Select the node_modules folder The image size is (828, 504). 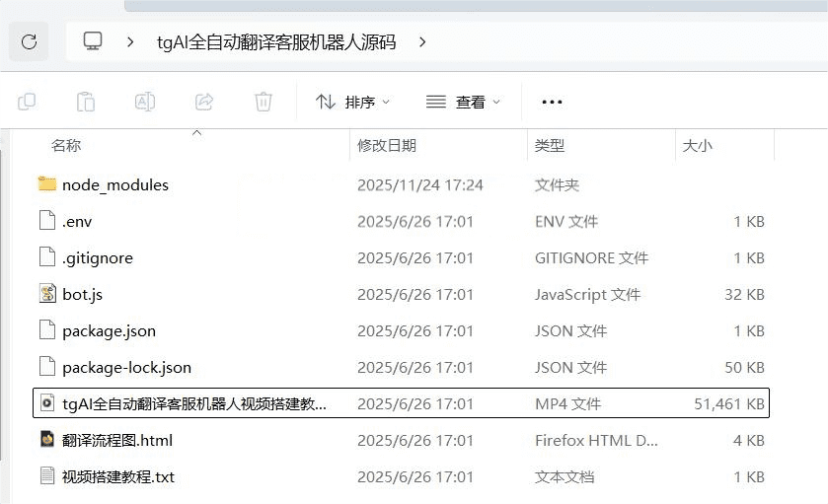[x=114, y=184]
